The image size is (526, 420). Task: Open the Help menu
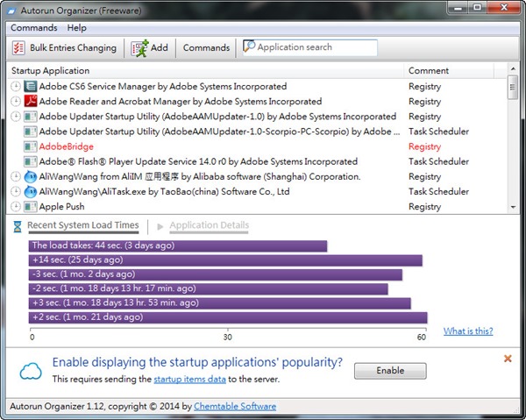coord(77,28)
